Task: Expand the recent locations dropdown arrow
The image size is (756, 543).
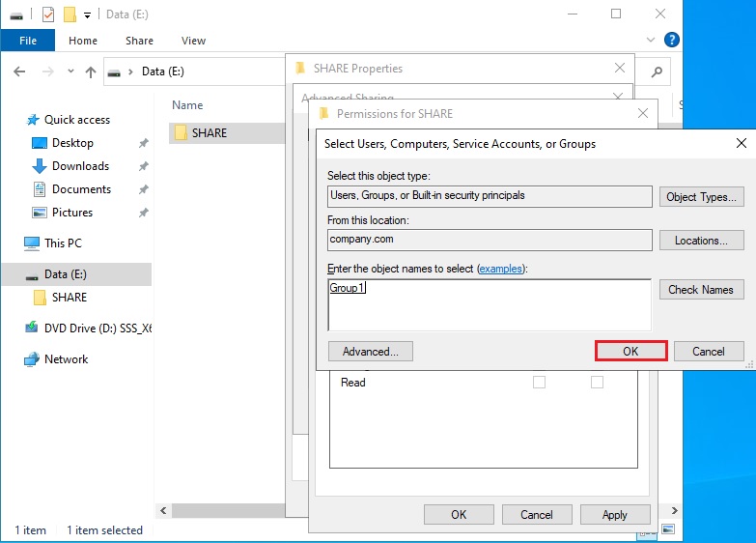Action: (x=70, y=72)
